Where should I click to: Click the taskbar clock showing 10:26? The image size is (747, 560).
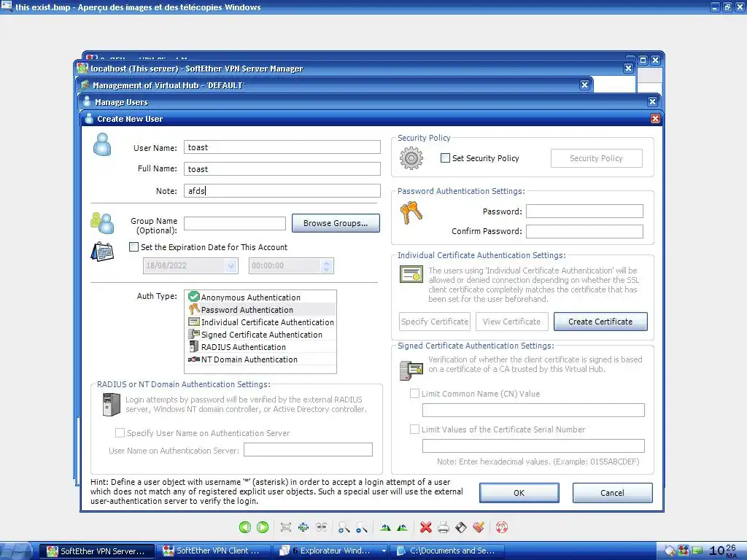723,551
